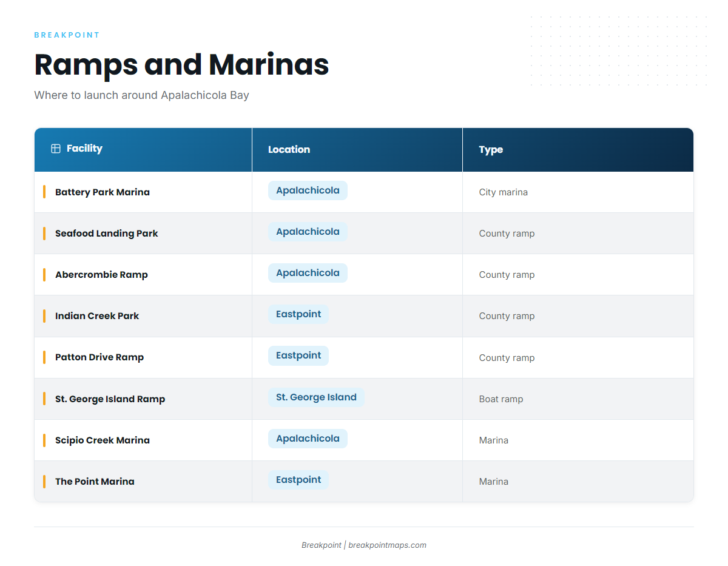This screenshot has height=566, width=728.
Task: Click "Marina" type in Scipio Creek Marina row
Action: coord(494,440)
